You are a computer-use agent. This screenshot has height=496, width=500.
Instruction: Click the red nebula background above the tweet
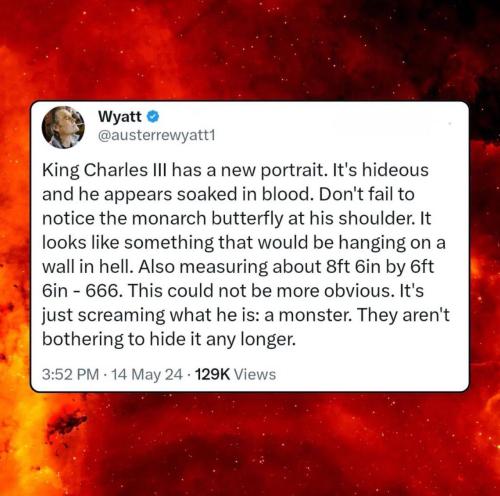click(250, 50)
